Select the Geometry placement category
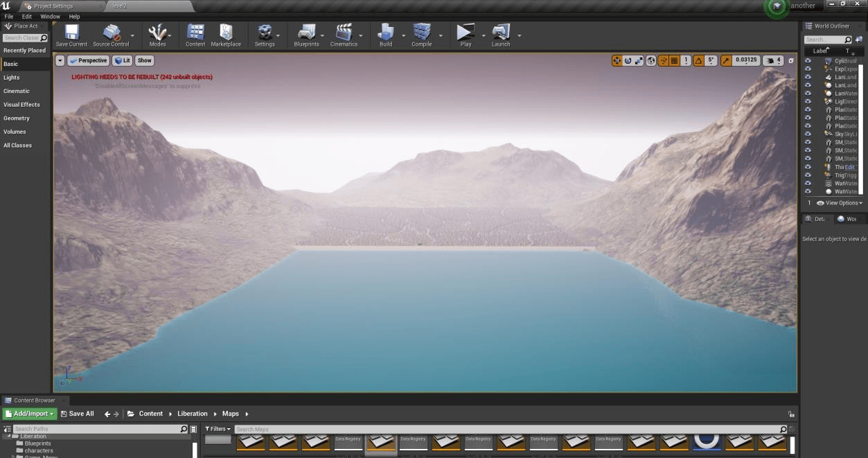This screenshot has width=868, height=458. coord(25,118)
